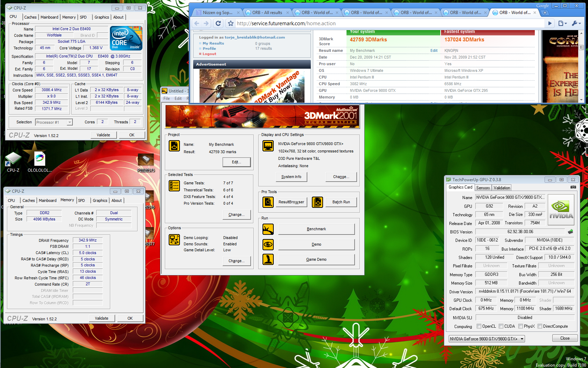Click the Benchmark run icon in 3DMark2001
This screenshot has height=368, width=588.
[x=268, y=229]
